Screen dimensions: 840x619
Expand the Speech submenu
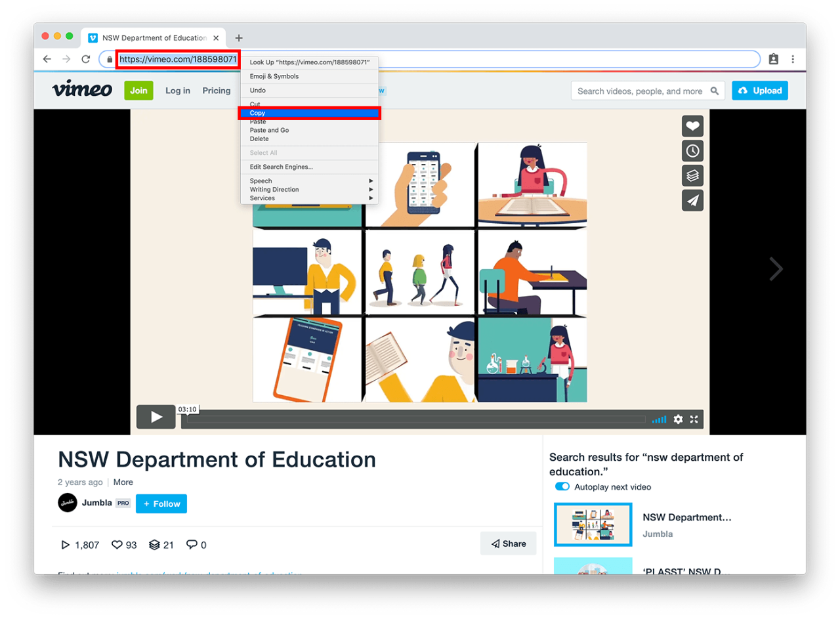click(310, 181)
